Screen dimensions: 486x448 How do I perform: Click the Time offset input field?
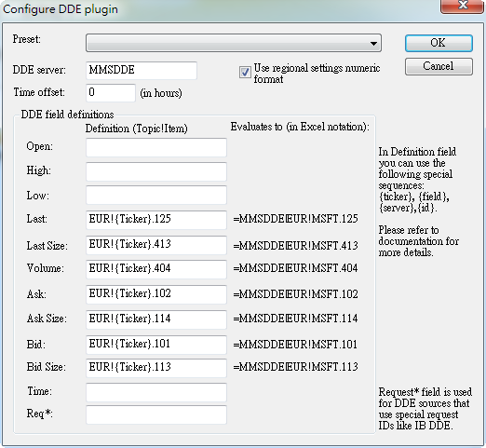click(111, 92)
